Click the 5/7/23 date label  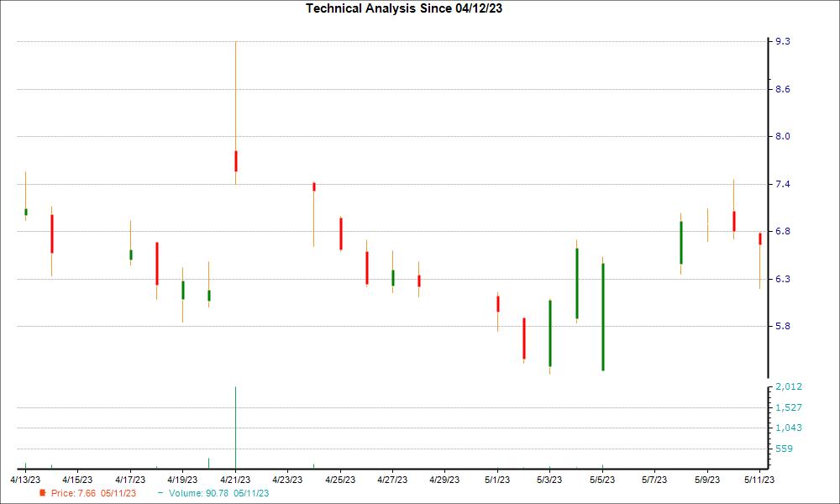coord(654,480)
